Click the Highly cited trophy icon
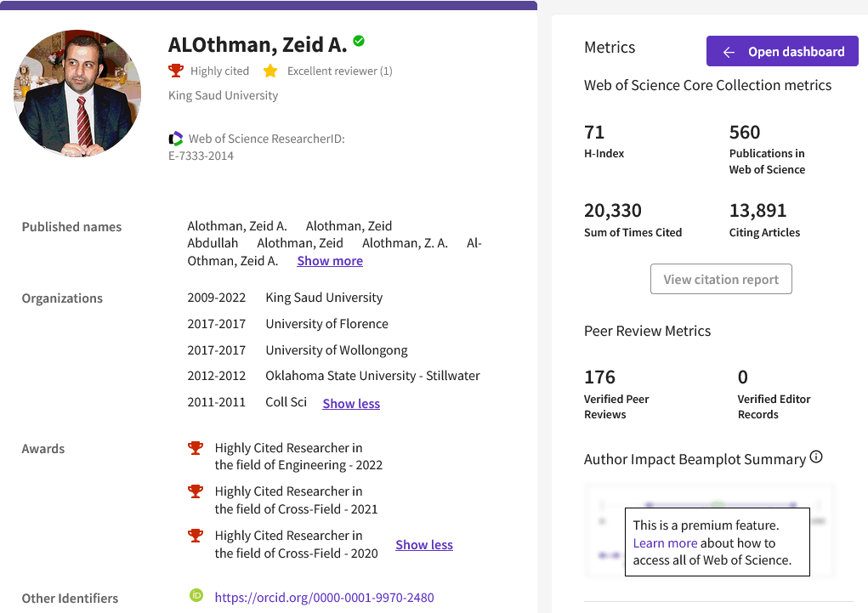 pyautogui.click(x=176, y=71)
